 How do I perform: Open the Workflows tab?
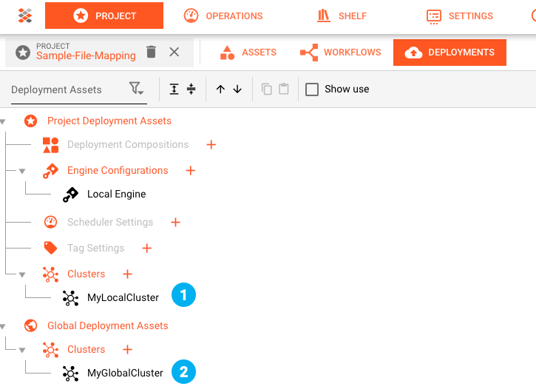(341, 53)
